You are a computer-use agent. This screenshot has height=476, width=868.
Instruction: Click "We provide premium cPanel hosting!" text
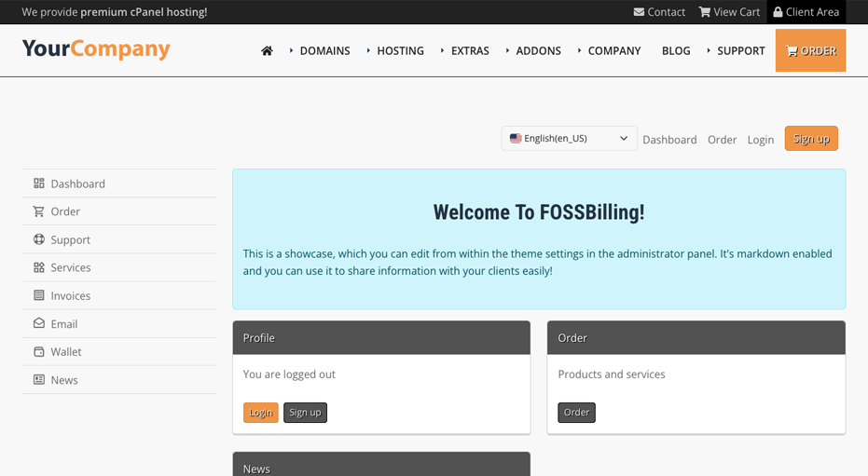(x=115, y=12)
